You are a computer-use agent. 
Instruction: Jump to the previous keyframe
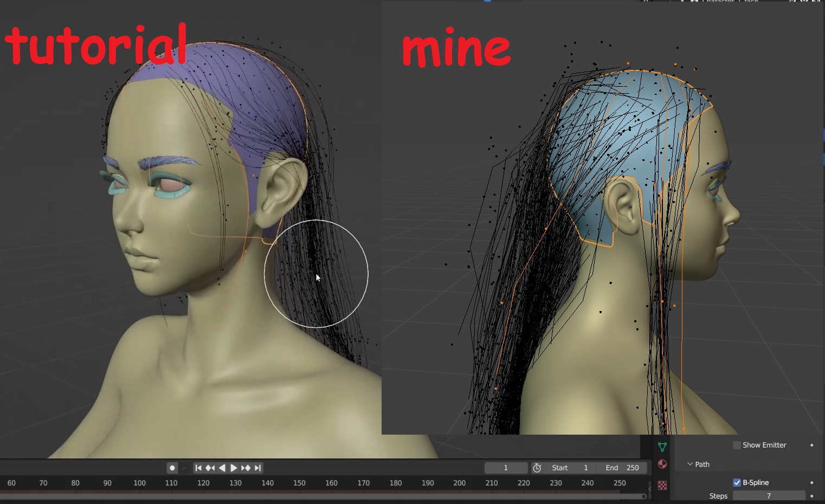pos(210,468)
